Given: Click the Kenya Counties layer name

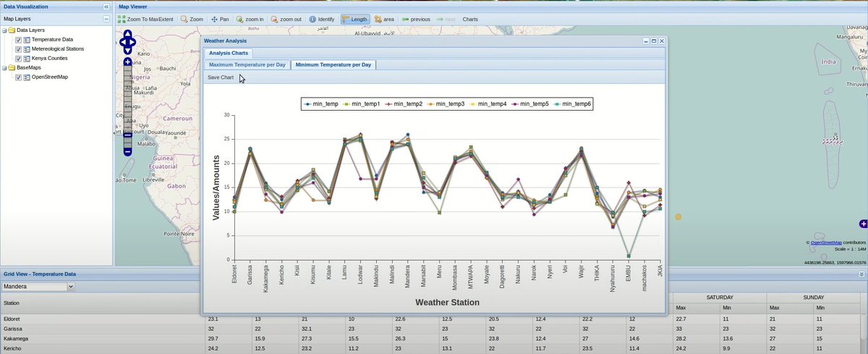Looking at the screenshot, I should point(49,58).
